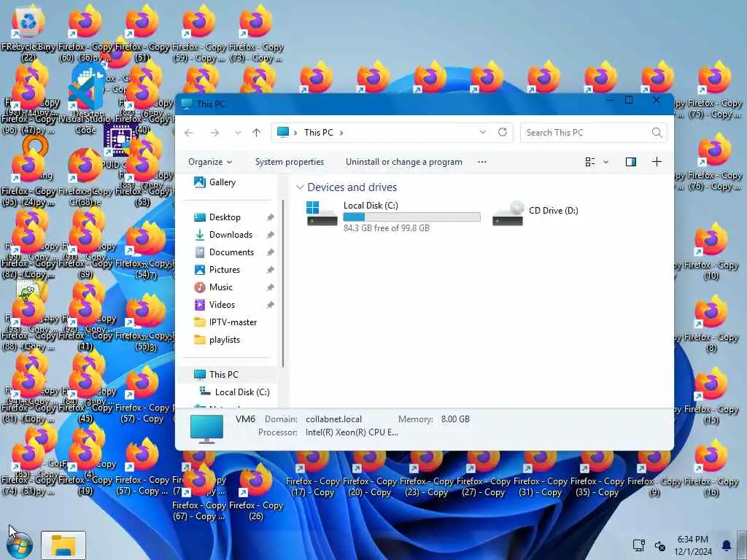Open Music in navigation pane

click(220, 287)
